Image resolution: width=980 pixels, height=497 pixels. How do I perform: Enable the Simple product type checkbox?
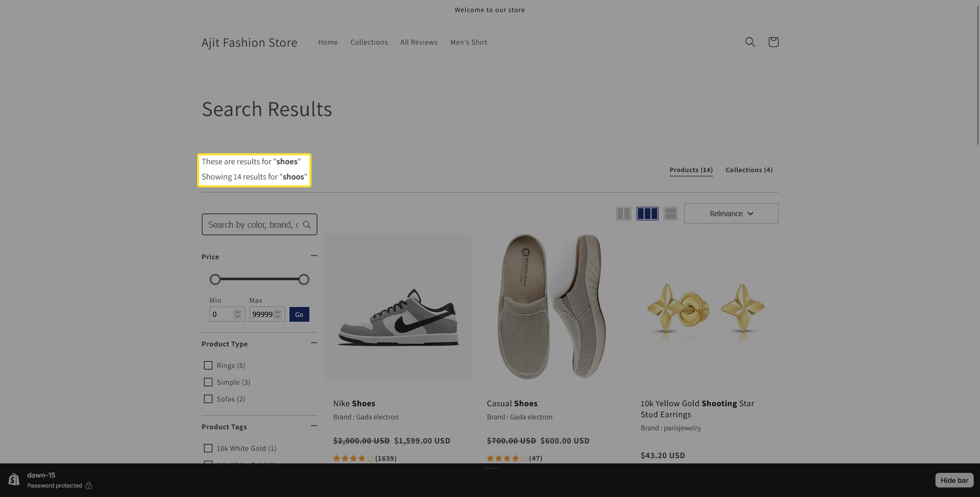point(208,382)
